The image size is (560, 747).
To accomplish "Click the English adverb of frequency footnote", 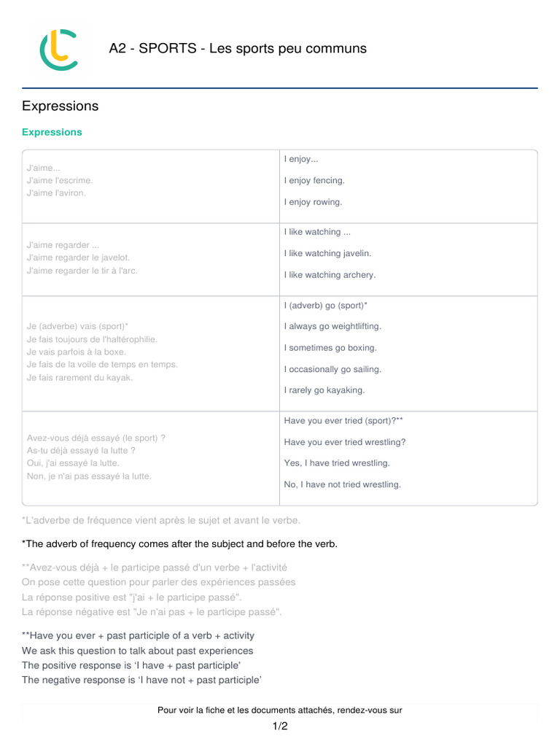I will (179, 544).
